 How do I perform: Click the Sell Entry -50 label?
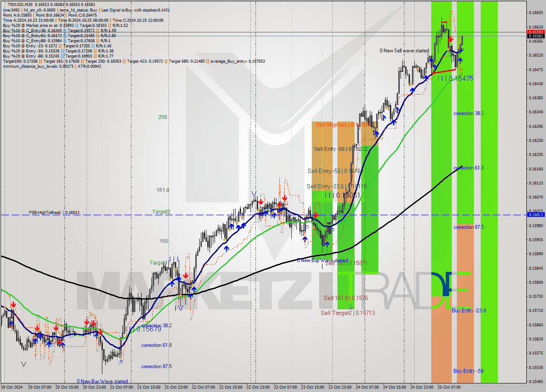tap(335, 171)
